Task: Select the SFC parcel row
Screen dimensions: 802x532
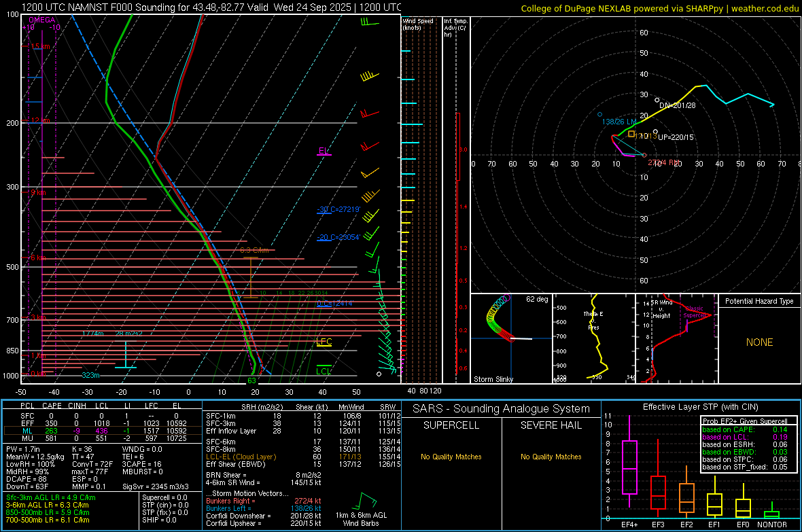Action: tap(103, 416)
